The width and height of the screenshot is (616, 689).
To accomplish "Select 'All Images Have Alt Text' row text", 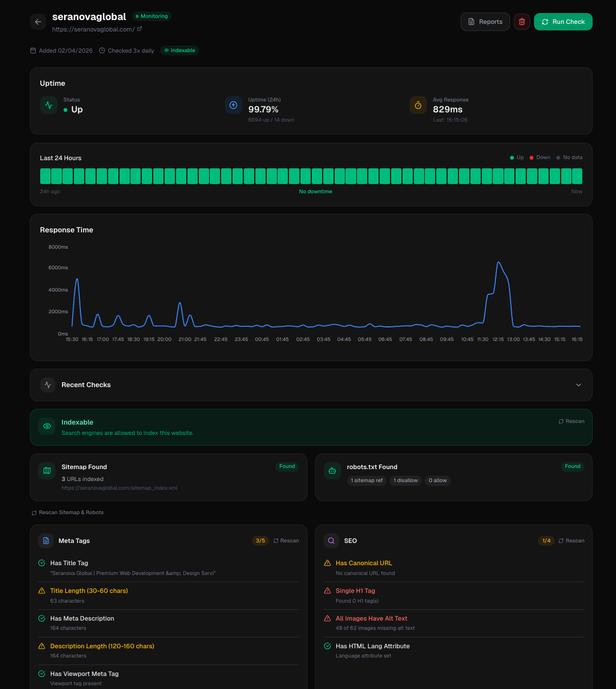I will point(372,618).
